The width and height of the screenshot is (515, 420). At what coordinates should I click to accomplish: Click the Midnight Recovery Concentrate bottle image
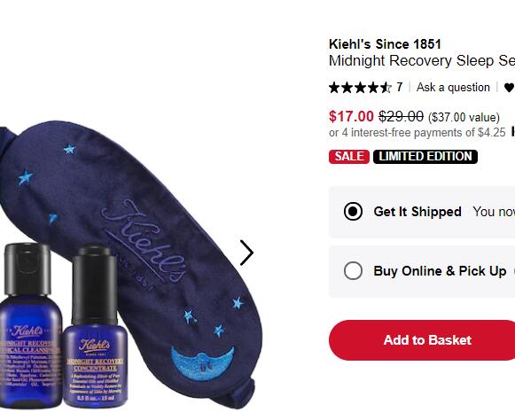click(95, 327)
